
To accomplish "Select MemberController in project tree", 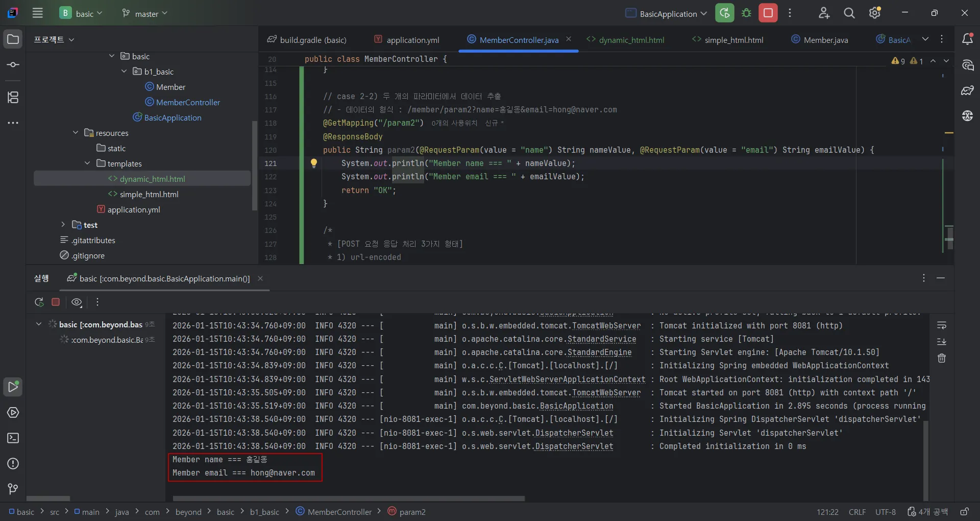I will point(188,102).
